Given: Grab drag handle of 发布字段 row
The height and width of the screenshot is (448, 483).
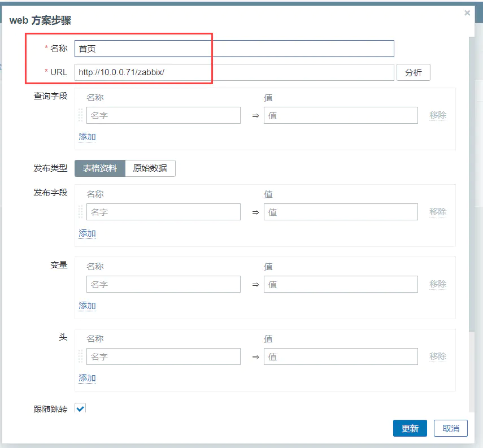Looking at the screenshot, I should pyautogui.click(x=80, y=212).
